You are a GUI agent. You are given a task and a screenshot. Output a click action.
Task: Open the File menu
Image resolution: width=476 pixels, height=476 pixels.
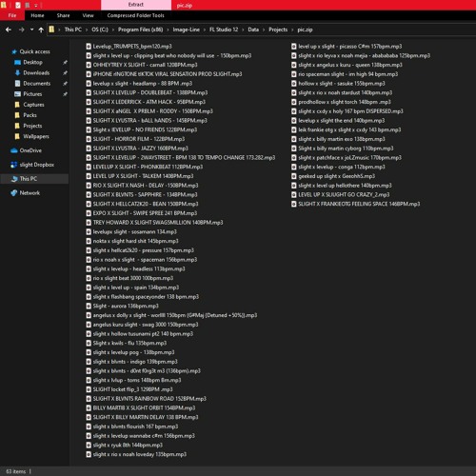(12, 15)
